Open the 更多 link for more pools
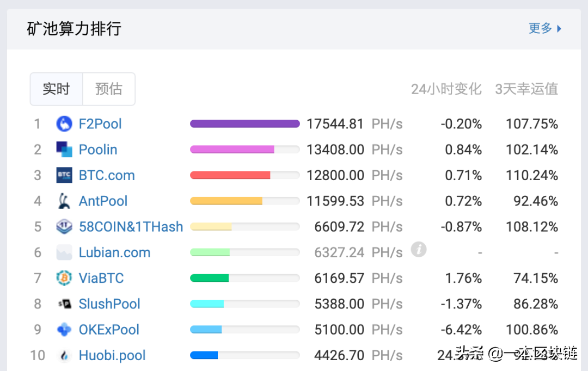Viewport: 588px width, 371px height. 540,28
